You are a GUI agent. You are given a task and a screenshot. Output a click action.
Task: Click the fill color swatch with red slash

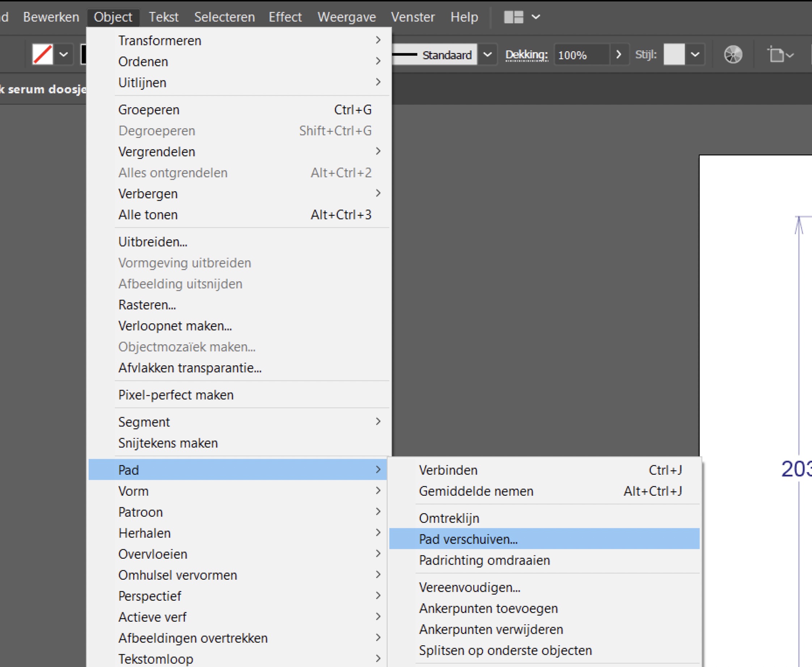pyautogui.click(x=42, y=55)
